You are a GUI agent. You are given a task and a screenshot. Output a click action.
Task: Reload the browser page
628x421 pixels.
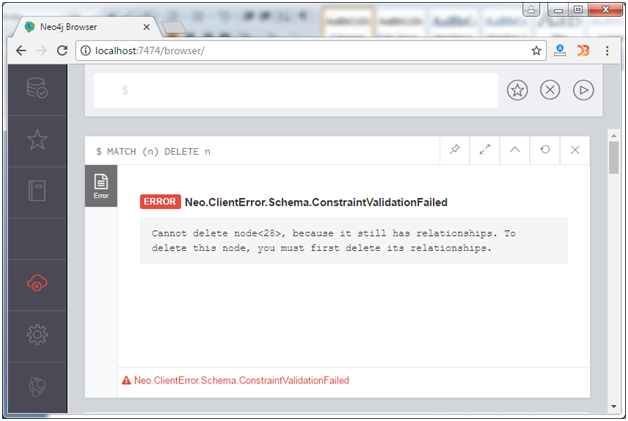[62, 50]
